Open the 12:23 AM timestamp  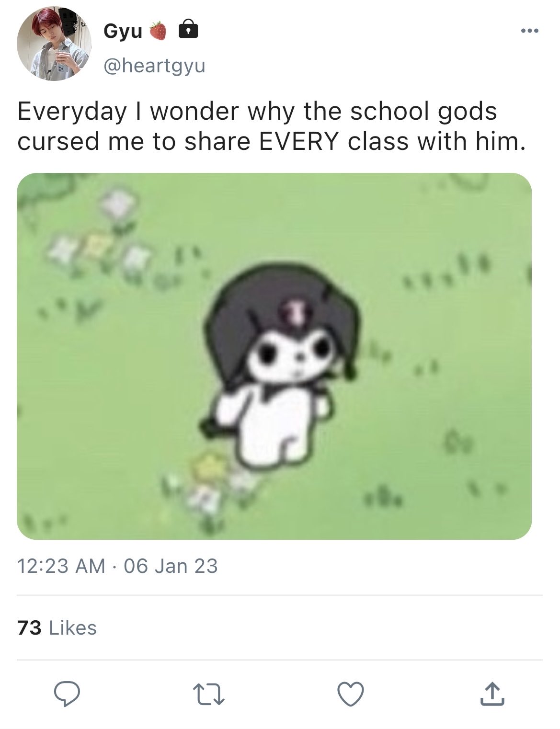click(61, 566)
